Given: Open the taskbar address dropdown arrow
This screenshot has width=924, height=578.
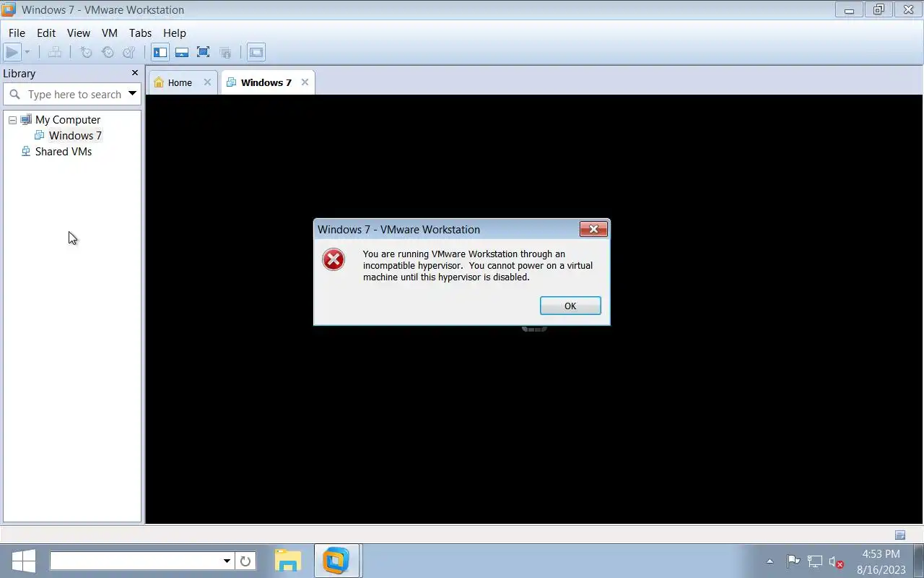Looking at the screenshot, I should pos(227,561).
